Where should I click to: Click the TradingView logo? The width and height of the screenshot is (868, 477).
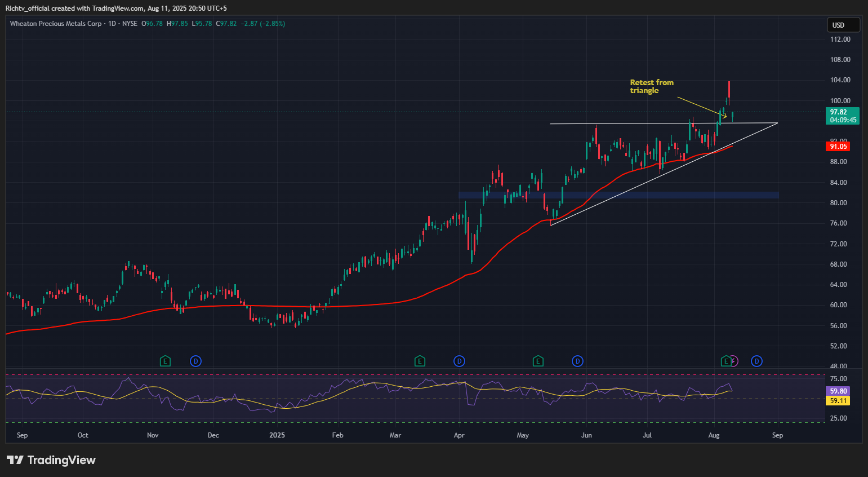(51, 460)
